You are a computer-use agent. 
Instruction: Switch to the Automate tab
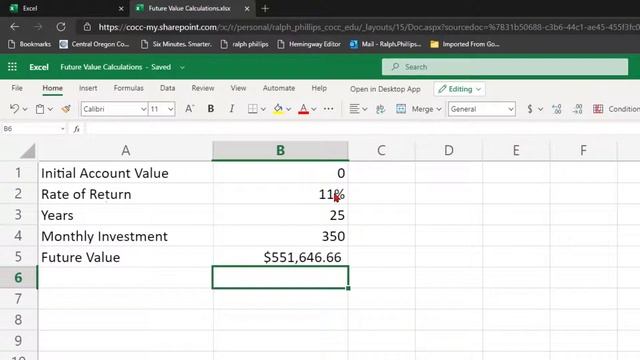coord(279,88)
